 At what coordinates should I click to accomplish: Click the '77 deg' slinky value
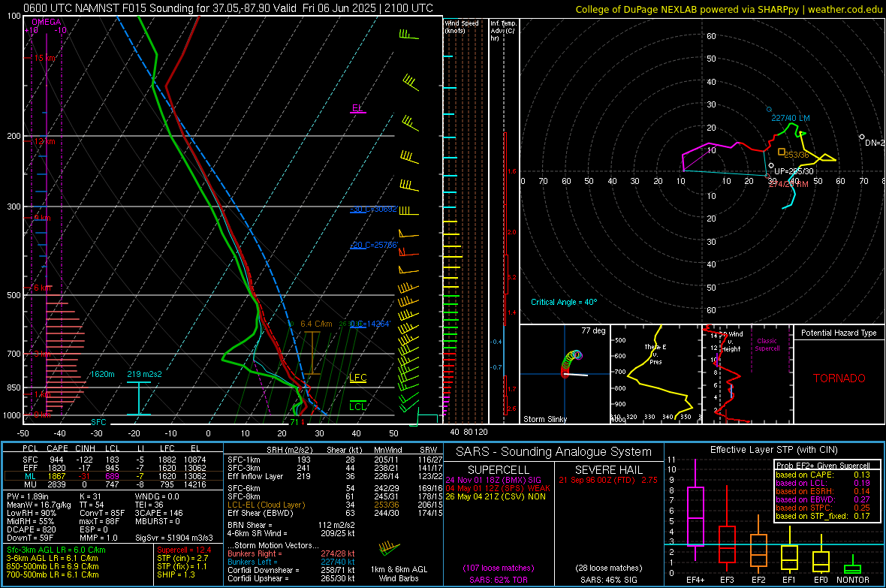click(x=593, y=330)
